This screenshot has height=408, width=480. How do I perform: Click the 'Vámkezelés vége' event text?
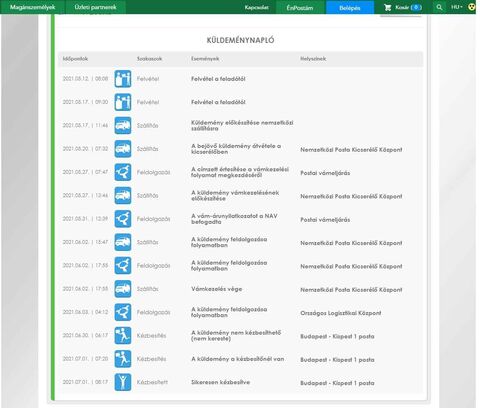coord(217,289)
